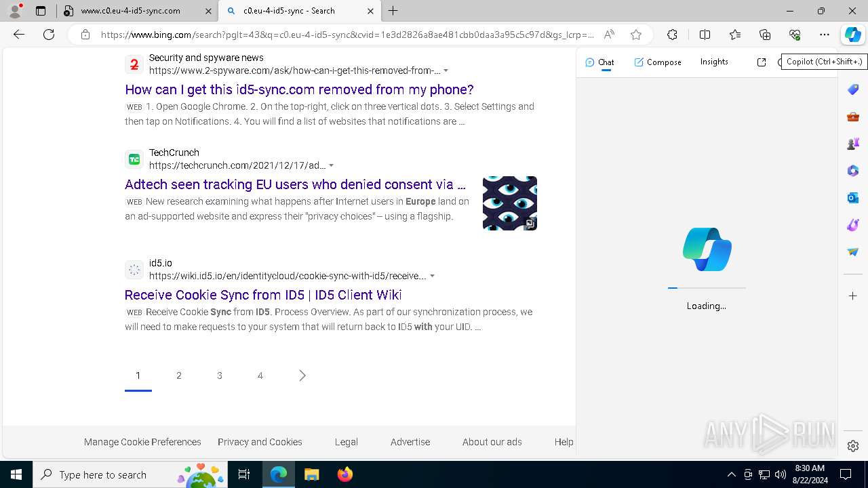Viewport: 868px width, 488px height.
Task: Open Collections icon in toolbar
Action: coord(765,35)
